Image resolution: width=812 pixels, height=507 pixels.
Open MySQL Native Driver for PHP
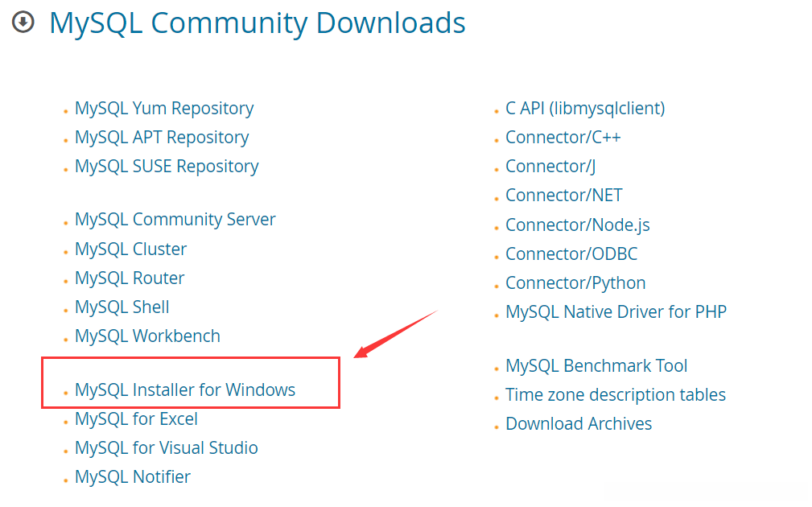point(616,311)
